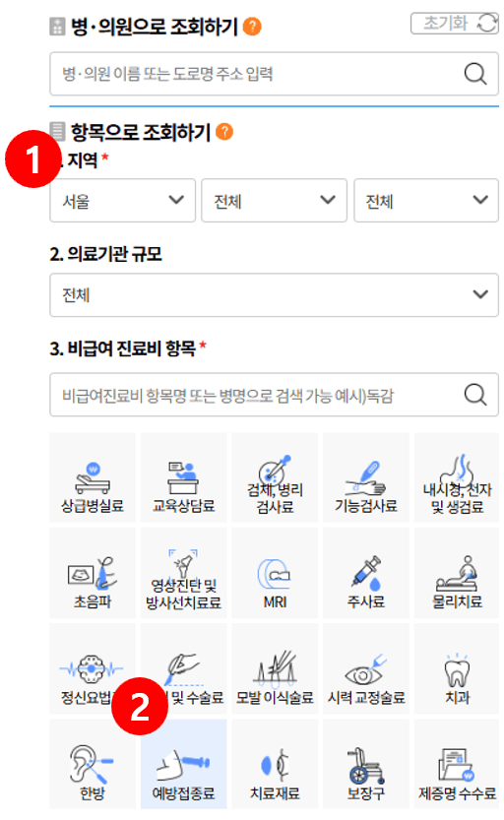Click the circular refresh arrows in 초기화 button

(x=486, y=23)
